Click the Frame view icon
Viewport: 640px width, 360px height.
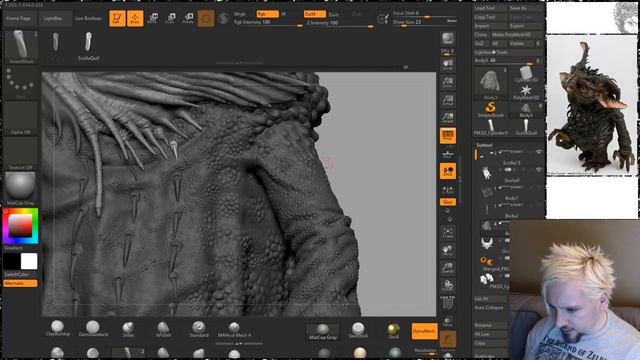[448, 233]
